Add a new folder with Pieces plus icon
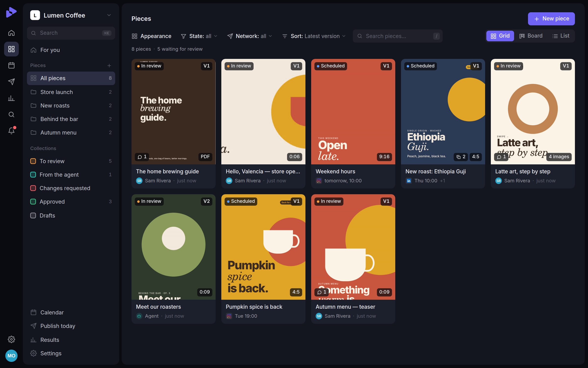Image resolution: width=588 pixels, height=368 pixels. (109, 66)
